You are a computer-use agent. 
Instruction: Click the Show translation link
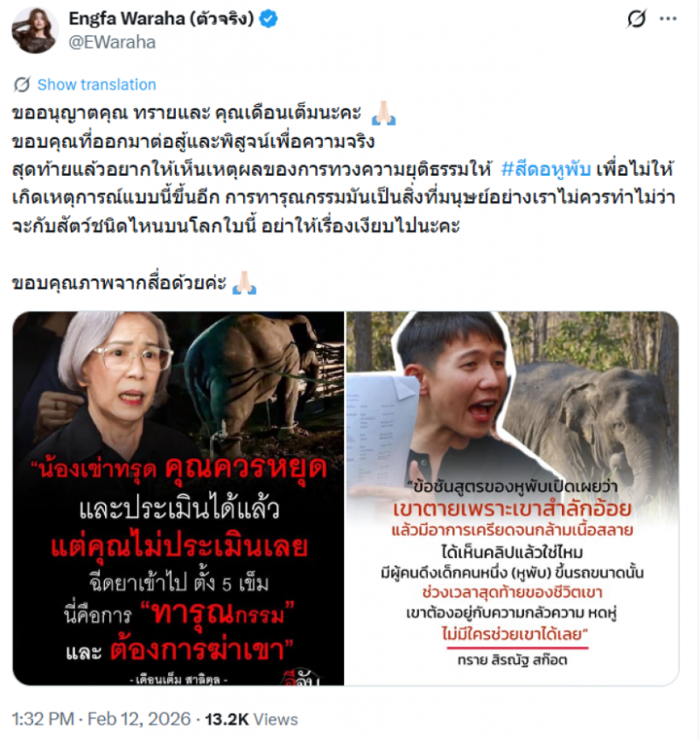pyautogui.click(x=97, y=85)
